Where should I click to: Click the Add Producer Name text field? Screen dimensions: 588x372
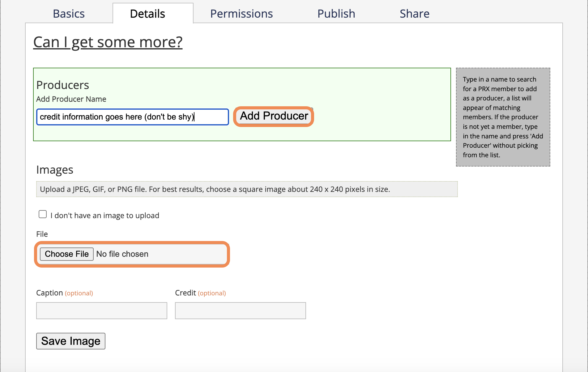(133, 117)
